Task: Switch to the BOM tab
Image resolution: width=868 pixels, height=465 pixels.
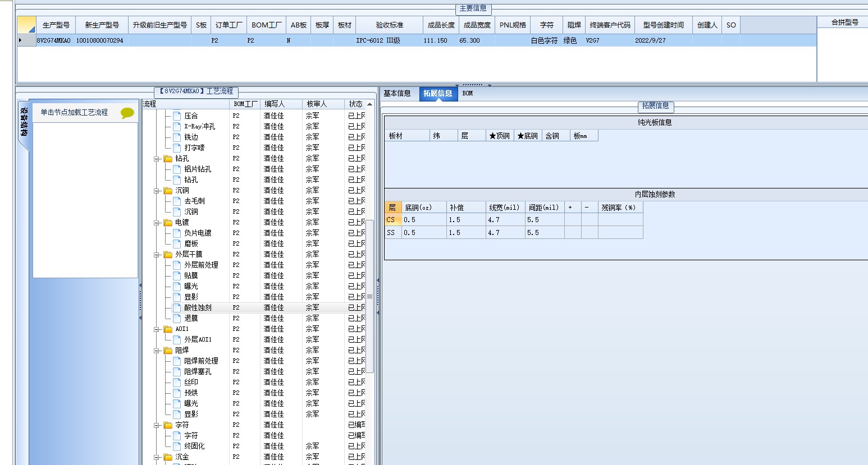Action: pos(468,94)
